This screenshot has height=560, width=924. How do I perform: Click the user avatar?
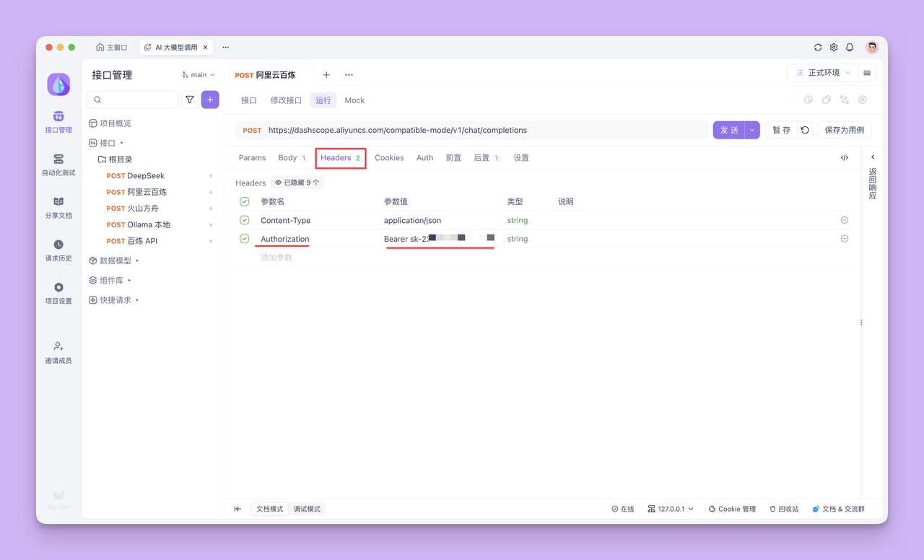(872, 48)
